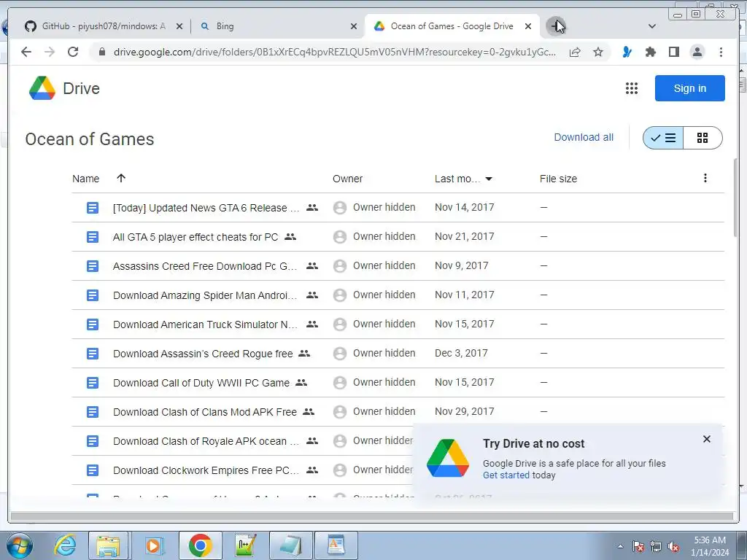Viewport: 747px width, 560px height.
Task: Click the Download all link
Action: tap(584, 137)
